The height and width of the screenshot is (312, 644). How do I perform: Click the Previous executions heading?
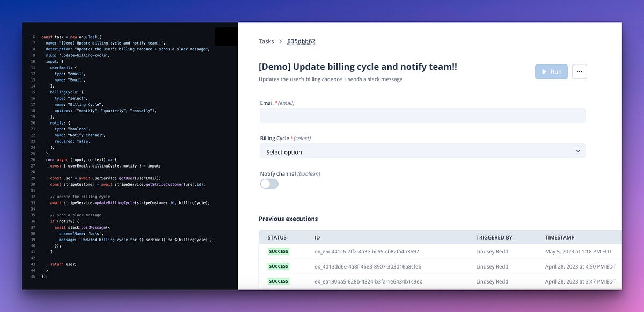tap(288, 219)
